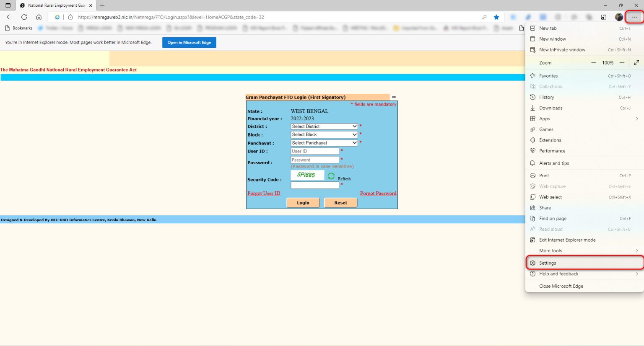Increase page zoom with the plus control
The height and width of the screenshot is (346, 644).
tap(622, 62)
